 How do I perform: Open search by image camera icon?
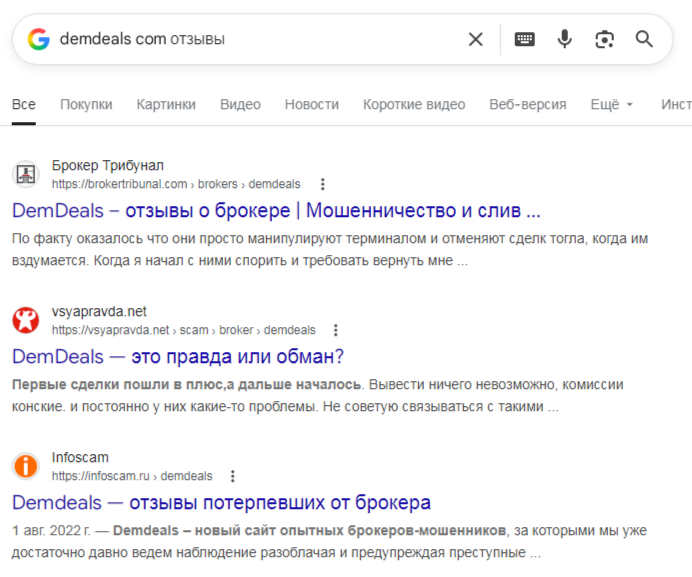pyautogui.click(x=604, y=39)
